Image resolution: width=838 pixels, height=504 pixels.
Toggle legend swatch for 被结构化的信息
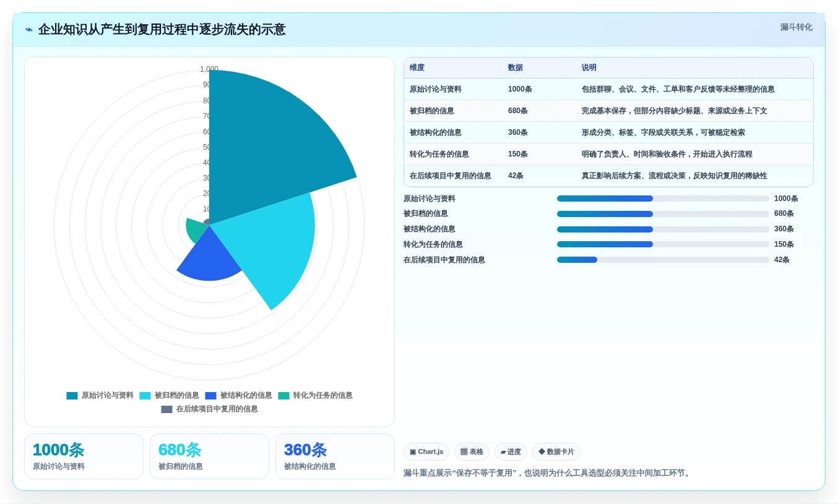click(211, 396)
